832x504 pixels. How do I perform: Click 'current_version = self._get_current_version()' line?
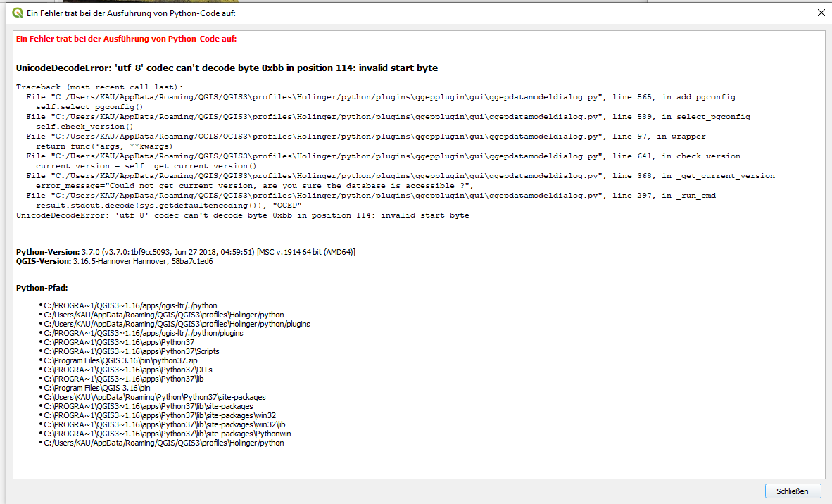coord(146,165)
